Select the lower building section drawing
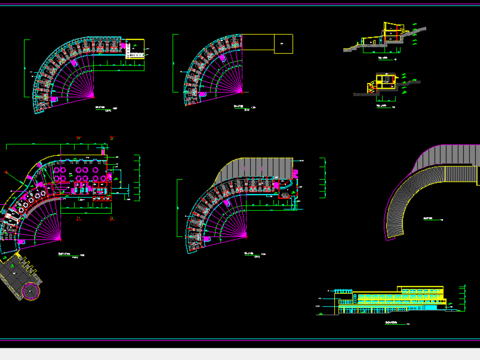Image resolution: width=480 pixels, height=360 pixels. coord(387,85)
